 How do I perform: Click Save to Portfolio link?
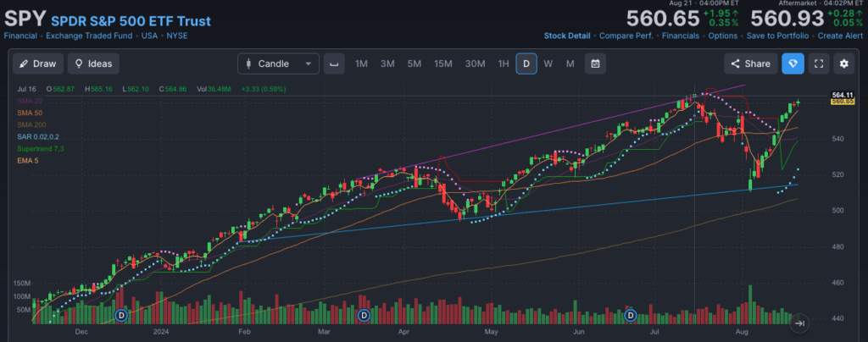click(777, 36)
